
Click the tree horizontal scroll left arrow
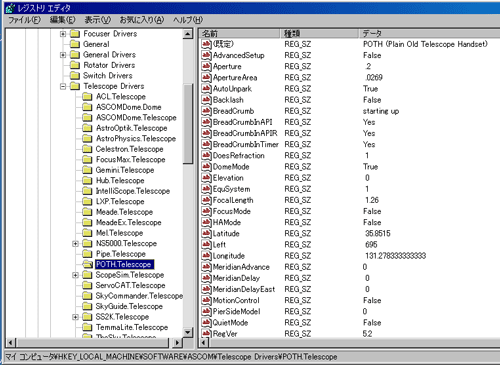[x=11, y=343]
